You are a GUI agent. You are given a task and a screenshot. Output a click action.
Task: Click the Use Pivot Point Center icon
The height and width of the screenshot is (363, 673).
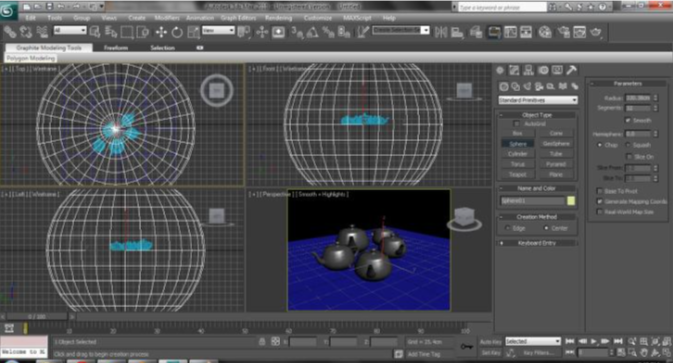(x=244, y=32)
